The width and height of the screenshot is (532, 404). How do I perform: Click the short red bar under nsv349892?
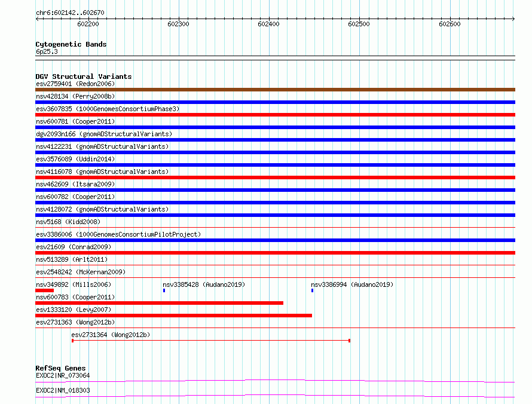click(44, 290)
